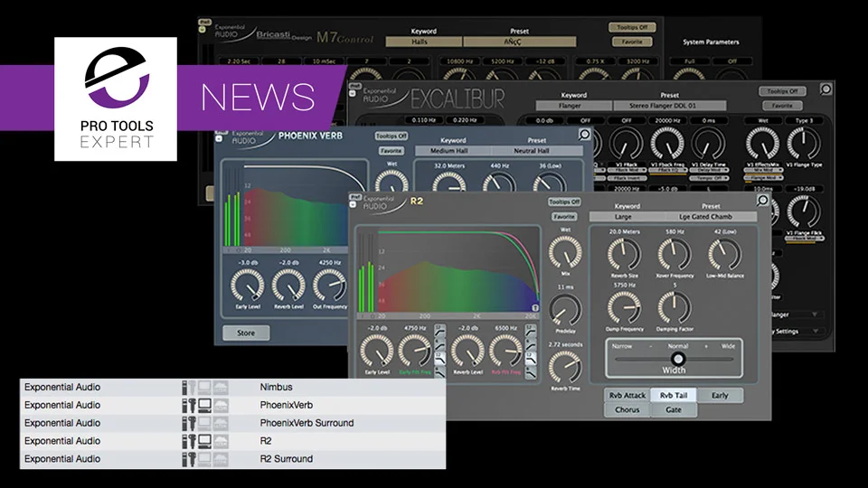The height and width of the screenshot is (488, 868).
Task: Click the Width slider handle in R2
Action: coord(677,359)
